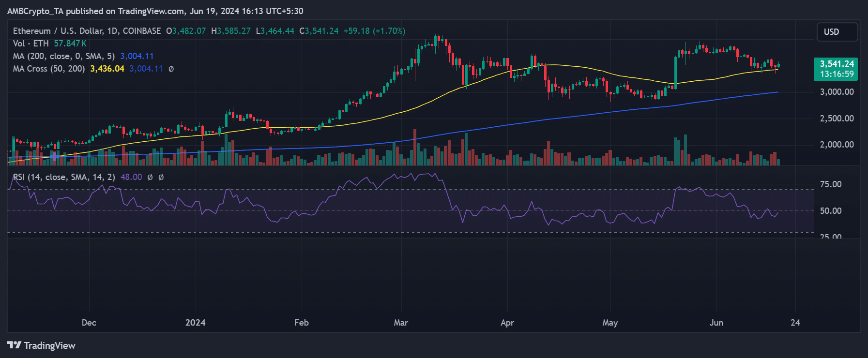Click the Feb label on time axis

coord(302,323)
